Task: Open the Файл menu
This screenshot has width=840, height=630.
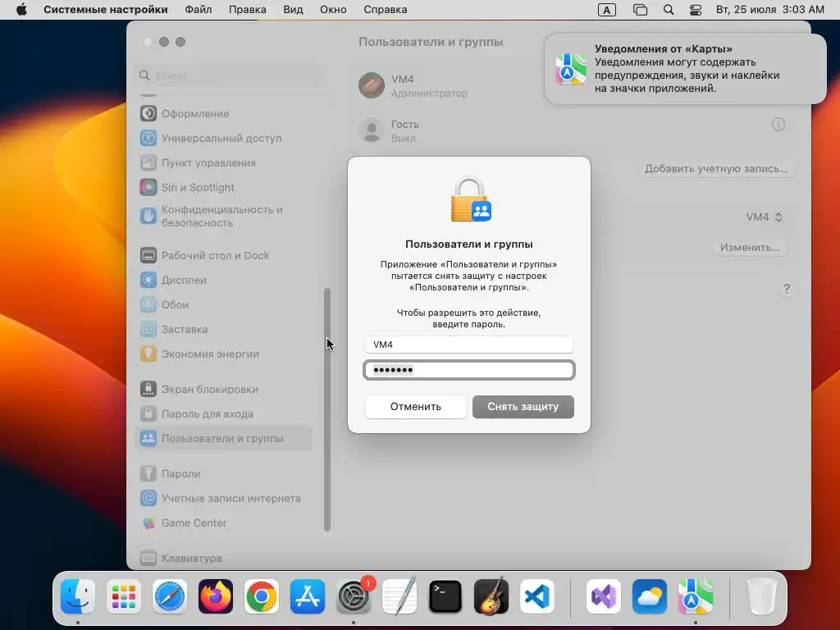Action: click(199, 10)
